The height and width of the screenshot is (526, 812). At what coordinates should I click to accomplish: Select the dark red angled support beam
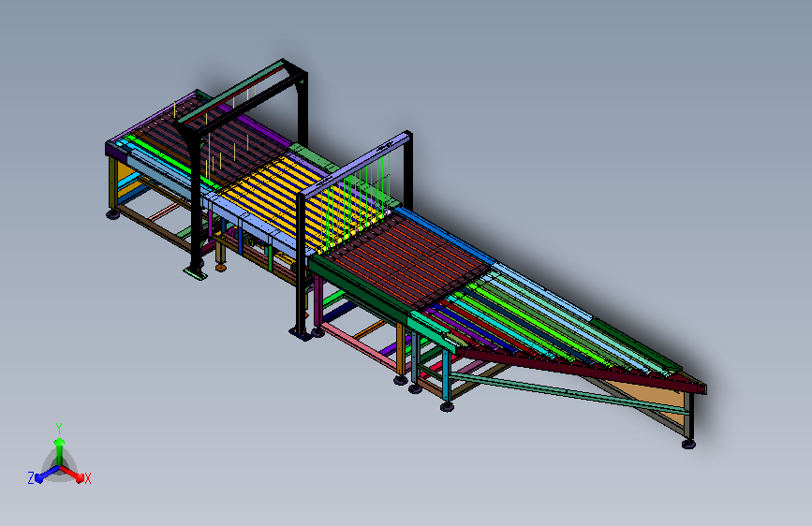(580, 369)
